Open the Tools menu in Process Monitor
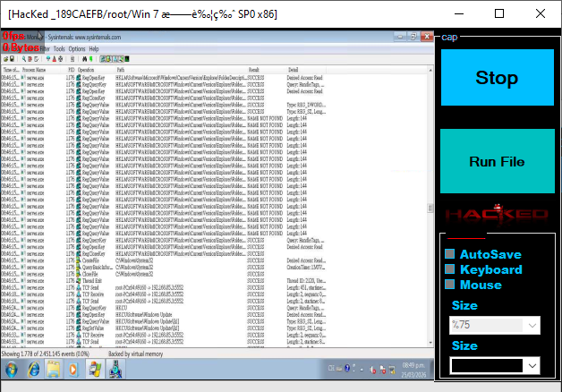The height and width of the screenshot is (392, 562). [x=61, y=49]
